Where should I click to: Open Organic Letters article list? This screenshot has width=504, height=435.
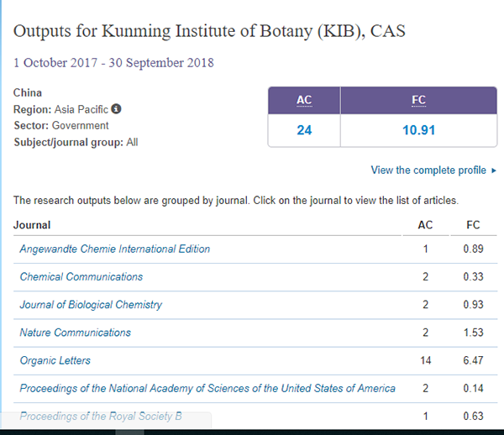(55, 360)
